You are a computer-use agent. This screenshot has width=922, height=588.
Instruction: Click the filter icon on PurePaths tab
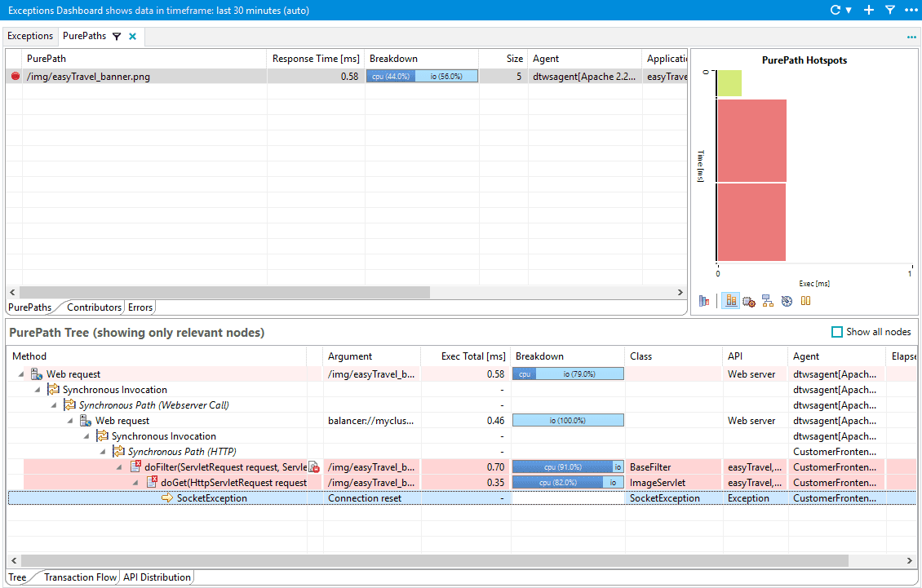click(x=117, y=37)
